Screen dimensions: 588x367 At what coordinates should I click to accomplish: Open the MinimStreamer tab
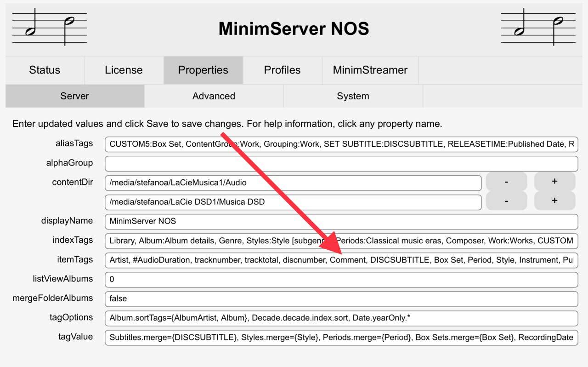(370, 70)
